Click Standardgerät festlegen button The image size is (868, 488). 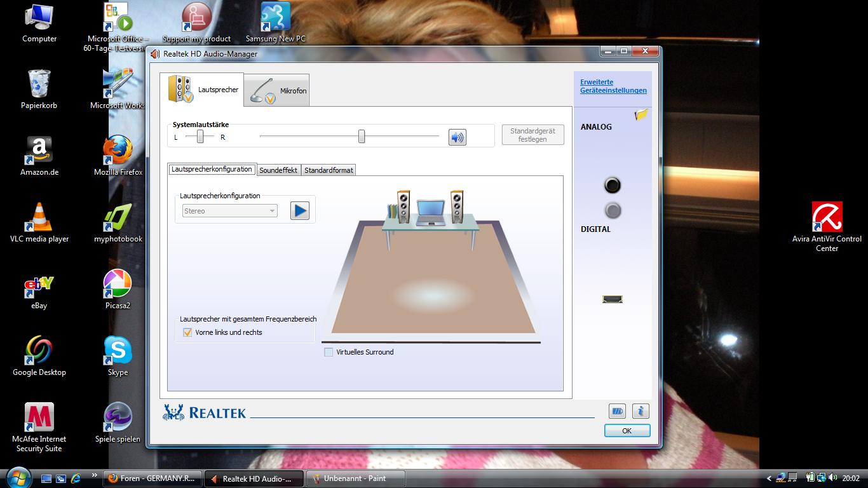(532, 135)
